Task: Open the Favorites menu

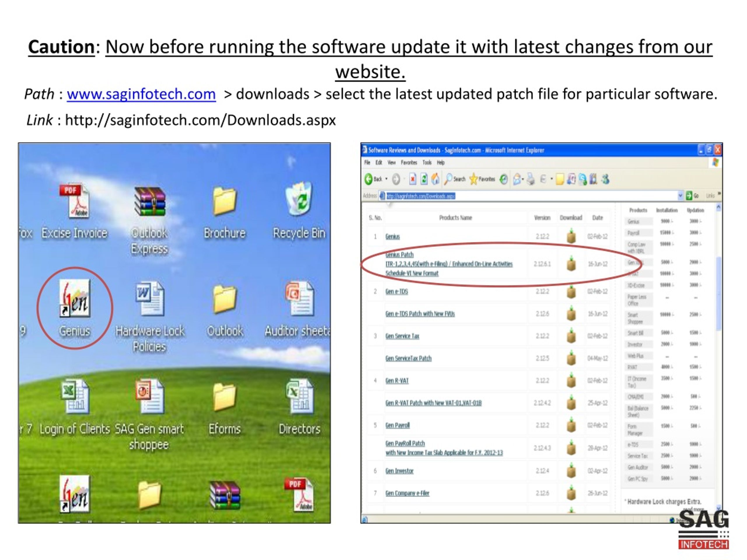Action: tap(409, 162)
